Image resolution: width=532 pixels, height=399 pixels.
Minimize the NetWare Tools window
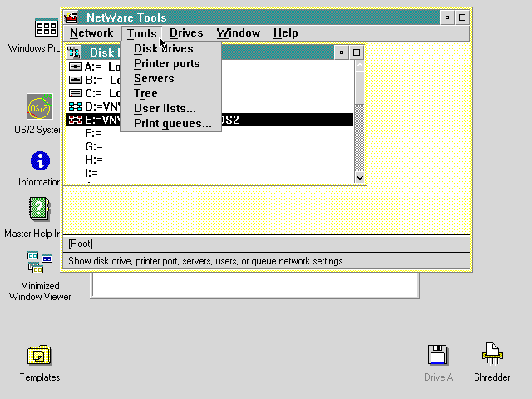pyautogui.click(x=447, y=17)
